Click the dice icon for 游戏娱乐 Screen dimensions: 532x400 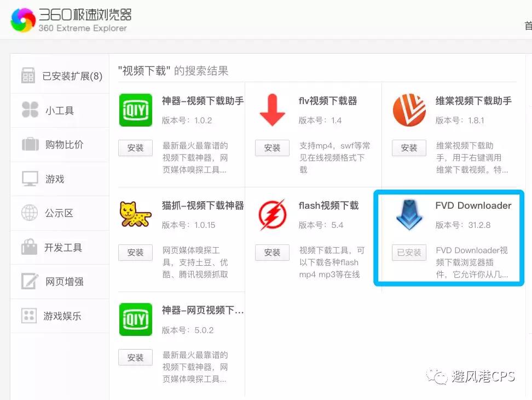coord(29,316)
